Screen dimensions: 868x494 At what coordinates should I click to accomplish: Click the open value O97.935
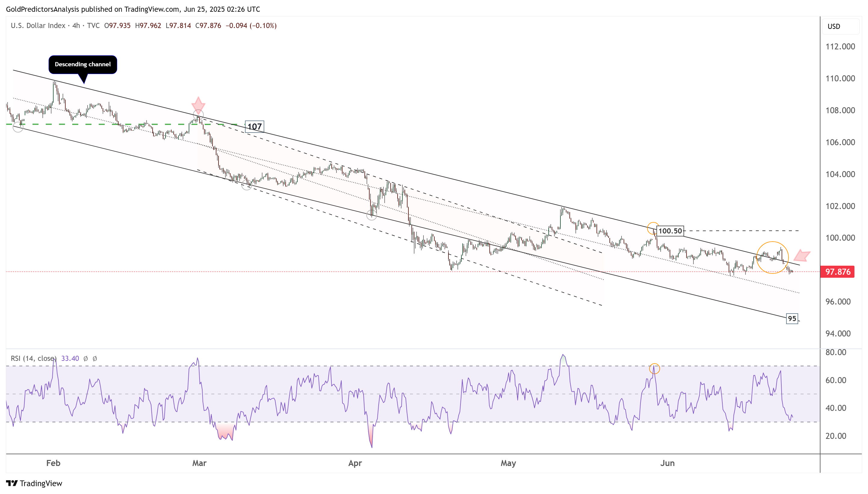tap(117, 25)
